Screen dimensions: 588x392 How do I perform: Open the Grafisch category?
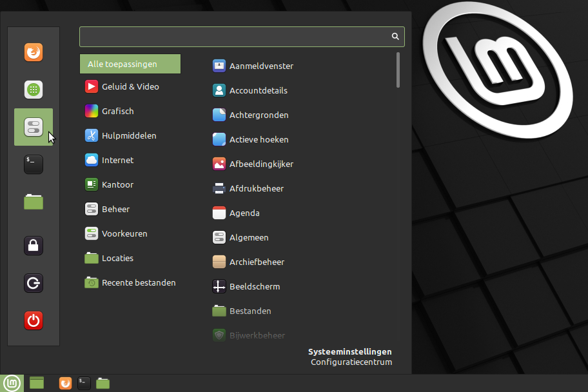click(x=118, y=111)
